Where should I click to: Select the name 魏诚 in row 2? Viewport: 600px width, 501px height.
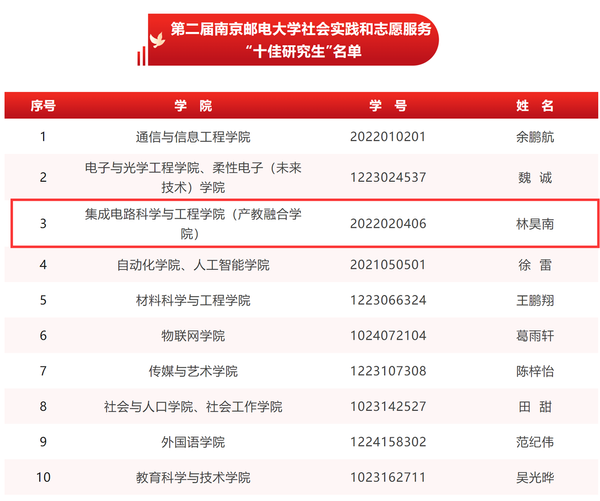click(533, 178)
